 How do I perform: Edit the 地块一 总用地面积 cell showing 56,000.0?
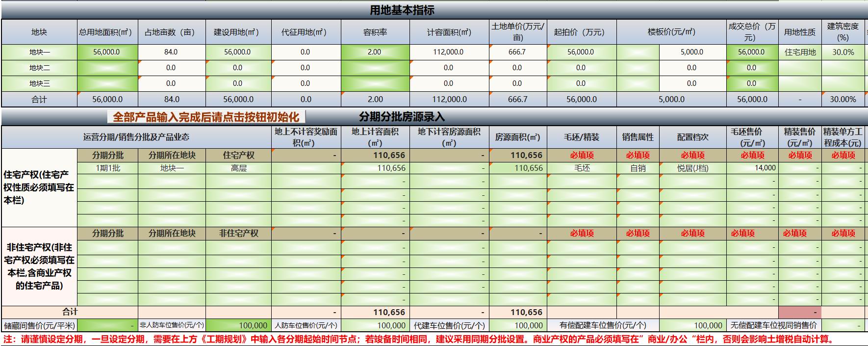tap(107, 52)
